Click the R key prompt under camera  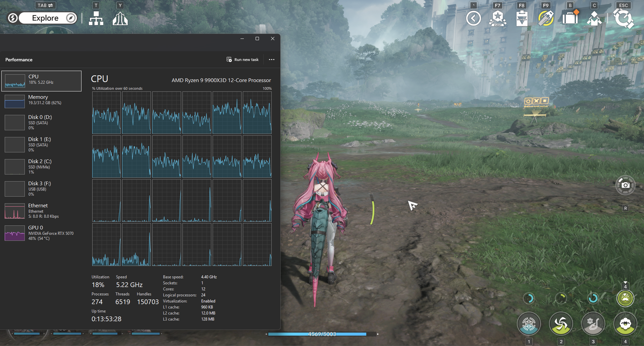click(x=626, y=208)
